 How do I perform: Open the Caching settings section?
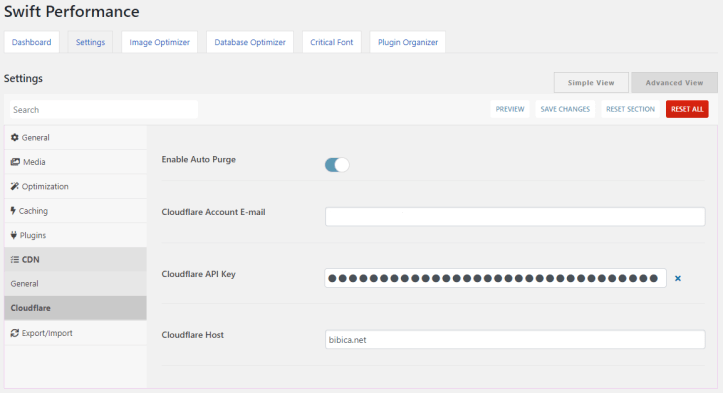[76, 211]
